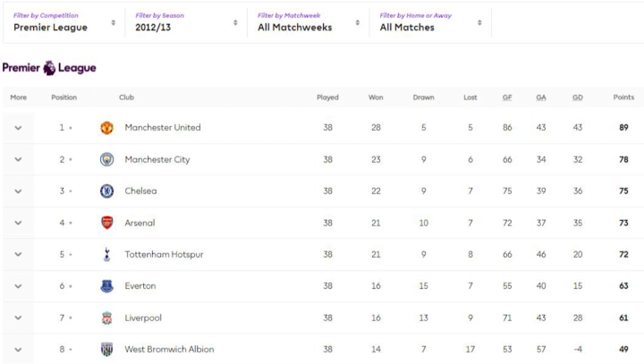Open the Filter by Season dropdown

click(x=186, y=22)
